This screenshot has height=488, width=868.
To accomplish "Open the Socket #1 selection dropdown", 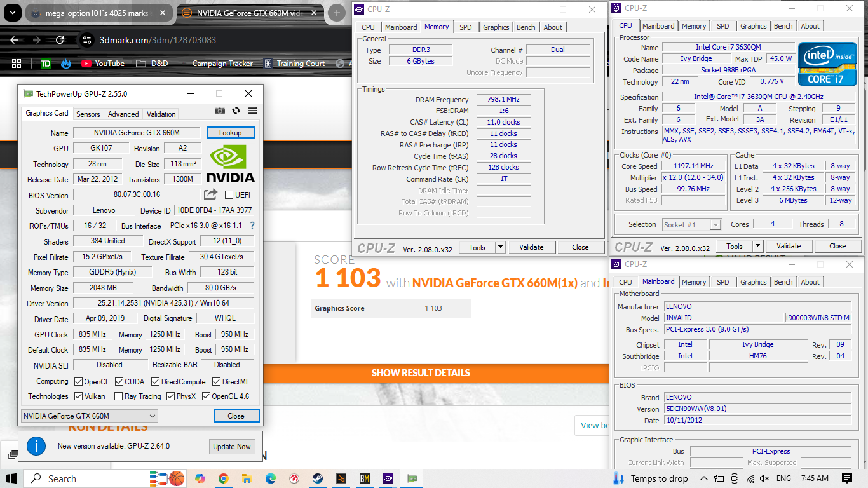I will click(x=691, y=224).
